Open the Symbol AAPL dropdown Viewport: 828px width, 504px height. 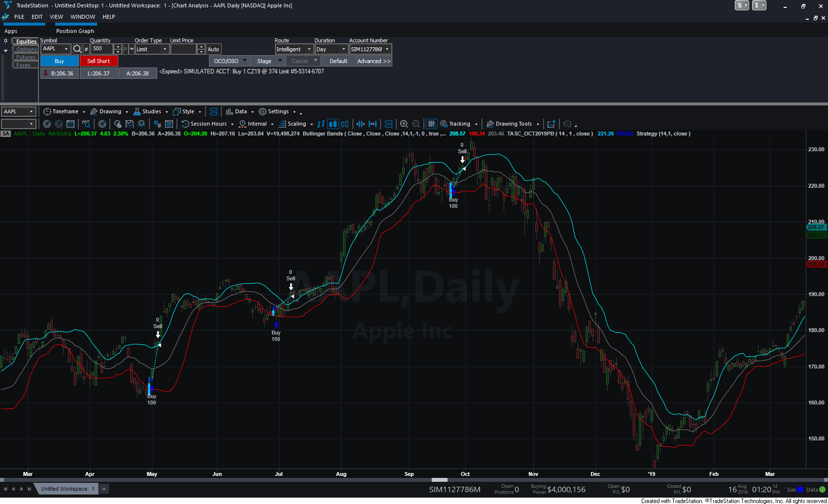(x=67, y=49)
